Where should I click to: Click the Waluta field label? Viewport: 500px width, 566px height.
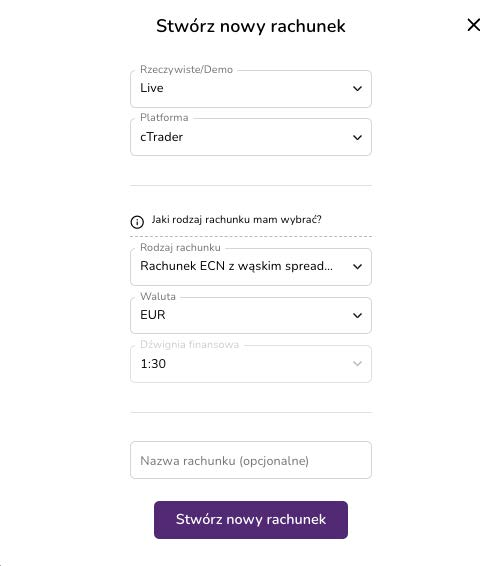pyautogui.click(x=158, y=296)
